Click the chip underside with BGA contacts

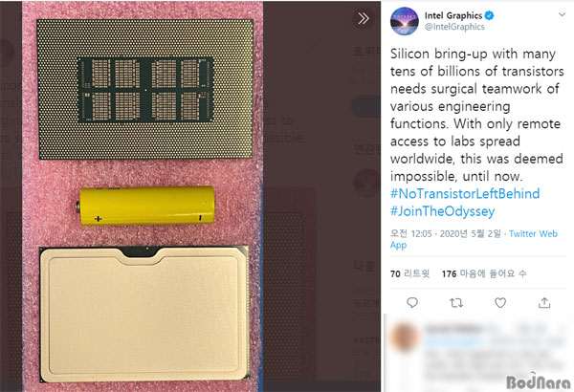145,89
